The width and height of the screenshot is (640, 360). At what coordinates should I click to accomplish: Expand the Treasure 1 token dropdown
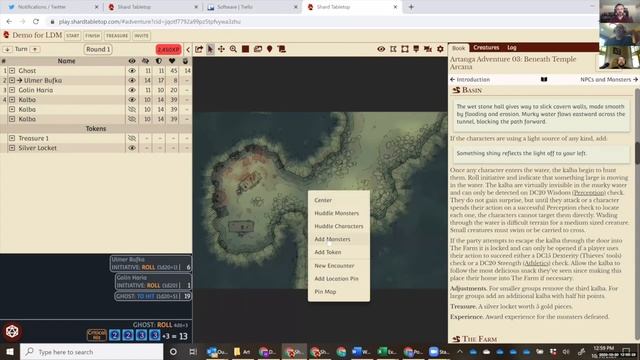12,138
